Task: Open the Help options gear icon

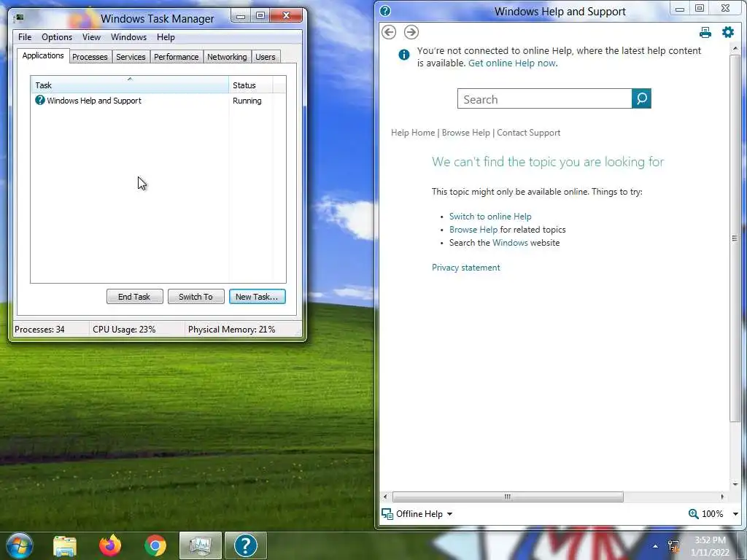Action: (x=728, y=32)
